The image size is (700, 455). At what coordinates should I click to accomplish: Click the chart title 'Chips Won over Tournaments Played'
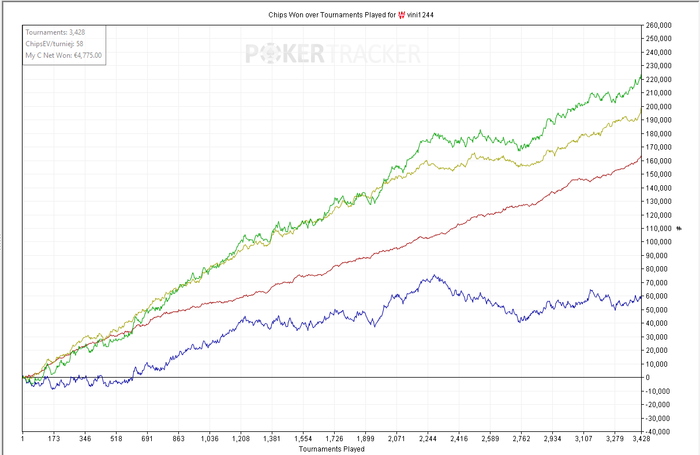tap(328, 15)
